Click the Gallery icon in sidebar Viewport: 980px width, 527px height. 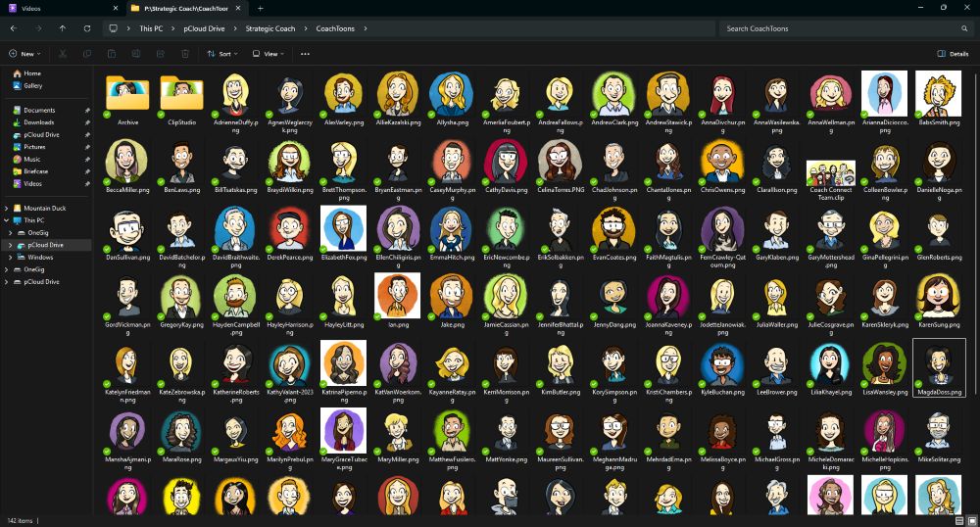click(x=16, y=85)
